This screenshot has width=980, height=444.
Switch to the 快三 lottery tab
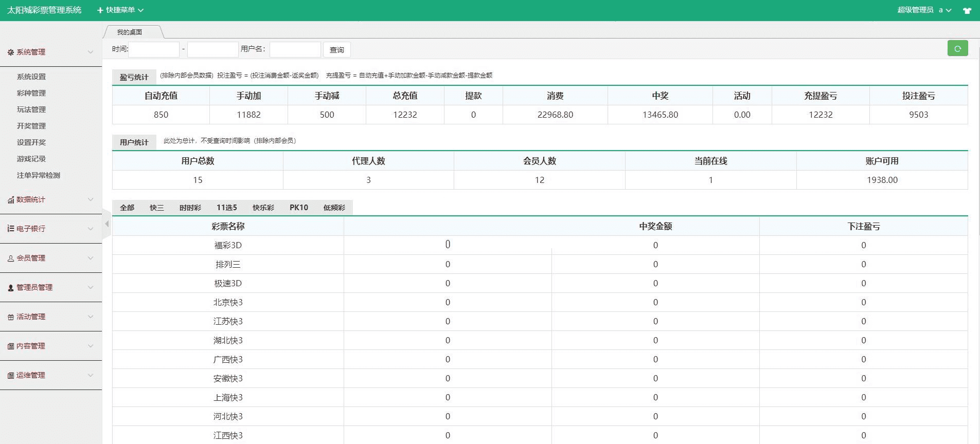156,208
